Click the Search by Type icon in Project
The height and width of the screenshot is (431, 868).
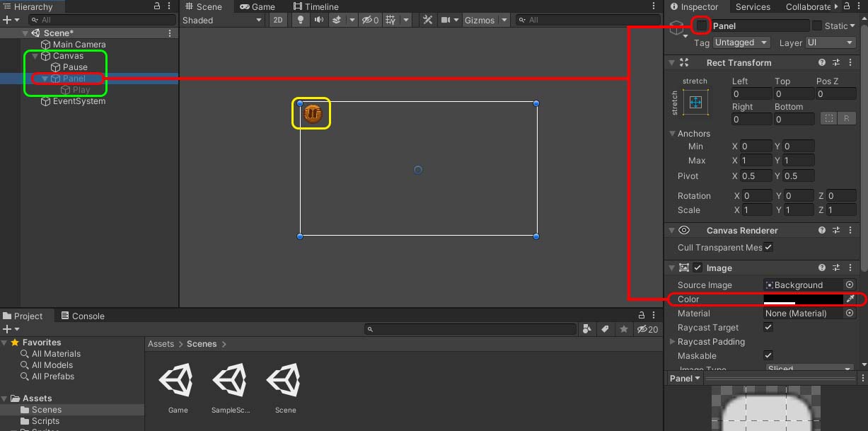tap(587, 330)
